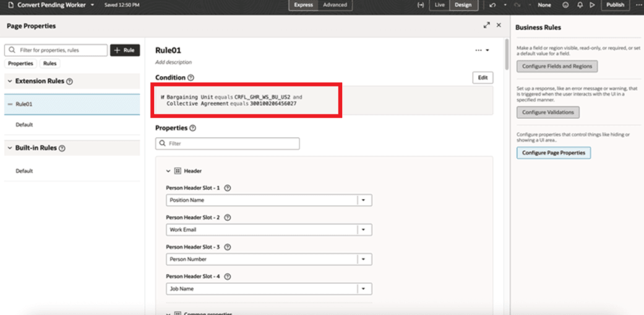
Task: Click the magnifier icon in rules filter box
Action: [x=12, y=50]
